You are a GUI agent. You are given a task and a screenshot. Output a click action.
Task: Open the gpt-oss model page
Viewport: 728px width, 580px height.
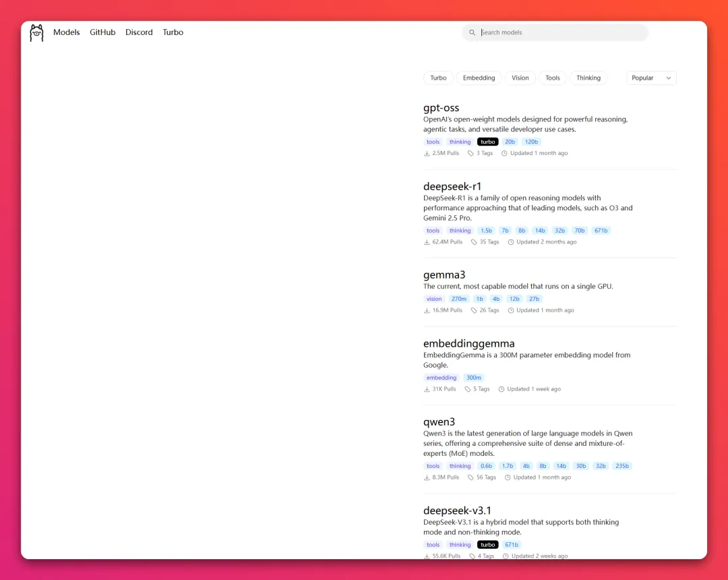(x=441, y=108)
